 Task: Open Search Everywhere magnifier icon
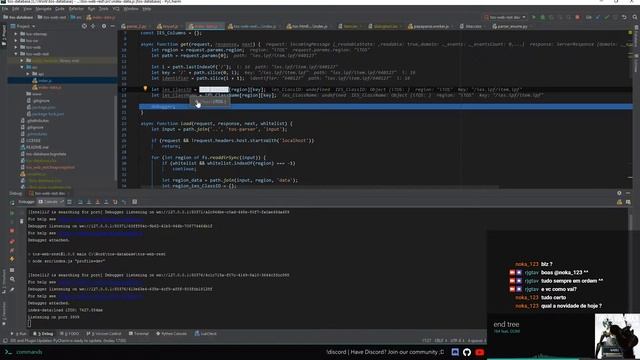[635, 17]
